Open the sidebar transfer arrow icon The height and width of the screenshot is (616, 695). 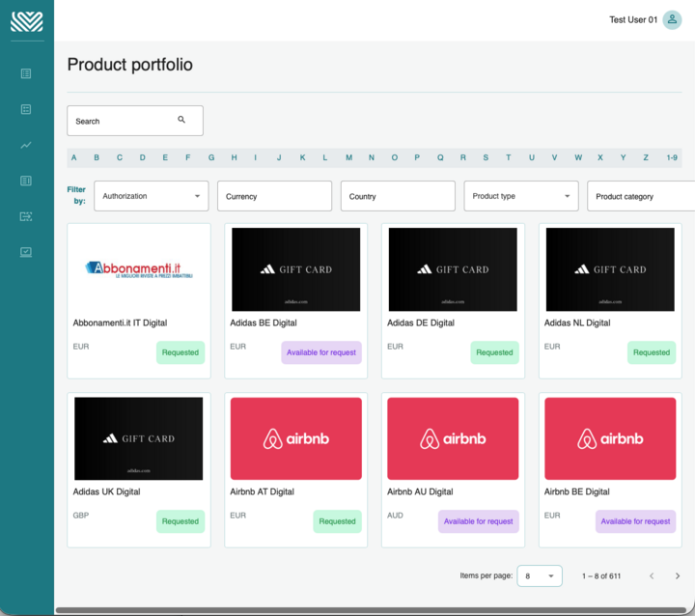pyautogui.click(x=26, y=216)
